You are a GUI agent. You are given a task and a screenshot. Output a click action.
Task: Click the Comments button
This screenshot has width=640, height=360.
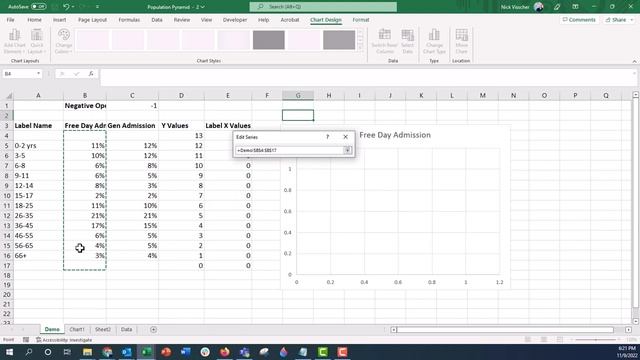tap(579, 20)
